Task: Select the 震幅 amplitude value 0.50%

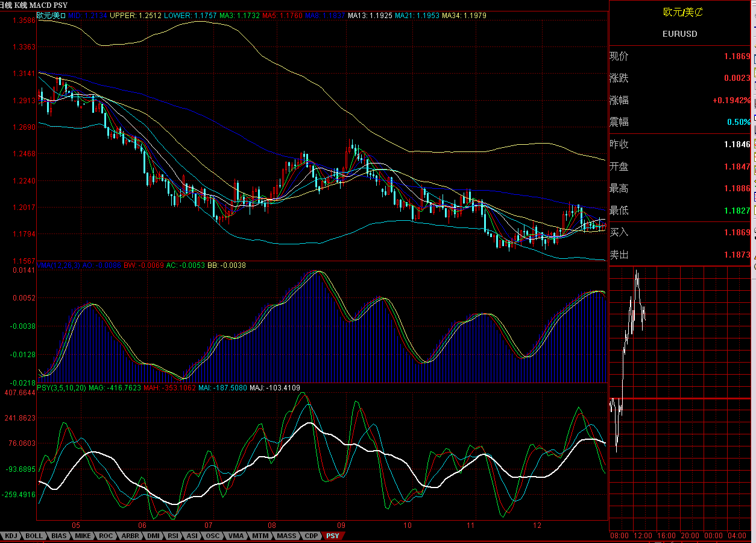Action: [739, 122]
